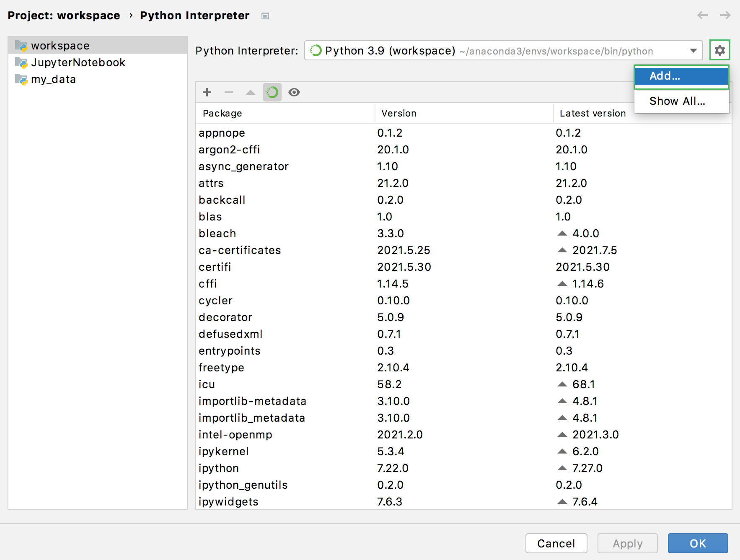
Task: Click the upgrade package arrow icon
Action: pos(251,92)
